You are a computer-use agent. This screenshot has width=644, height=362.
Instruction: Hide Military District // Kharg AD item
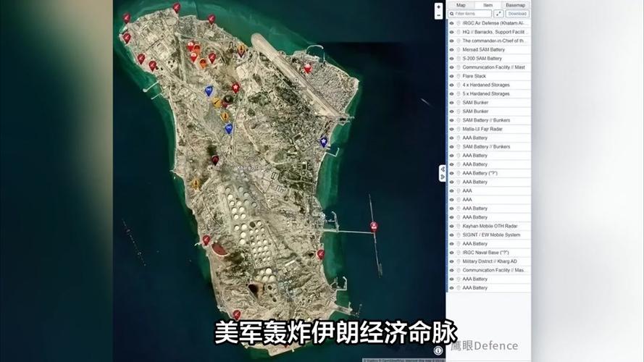452,261
